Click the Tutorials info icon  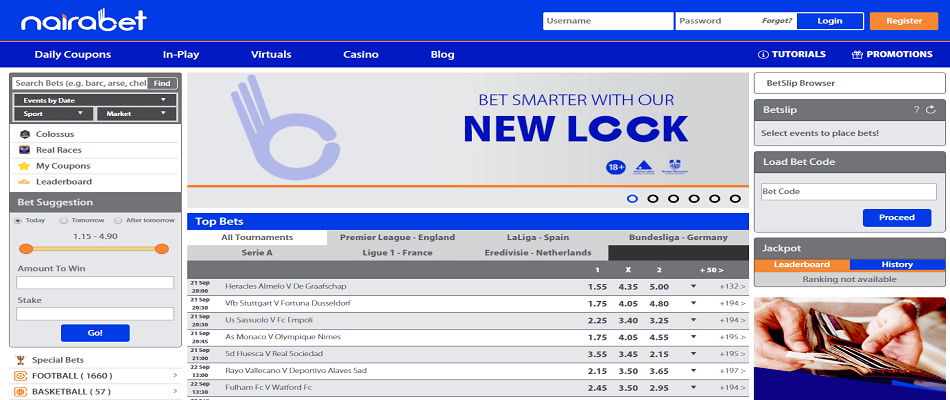point(763,55)
